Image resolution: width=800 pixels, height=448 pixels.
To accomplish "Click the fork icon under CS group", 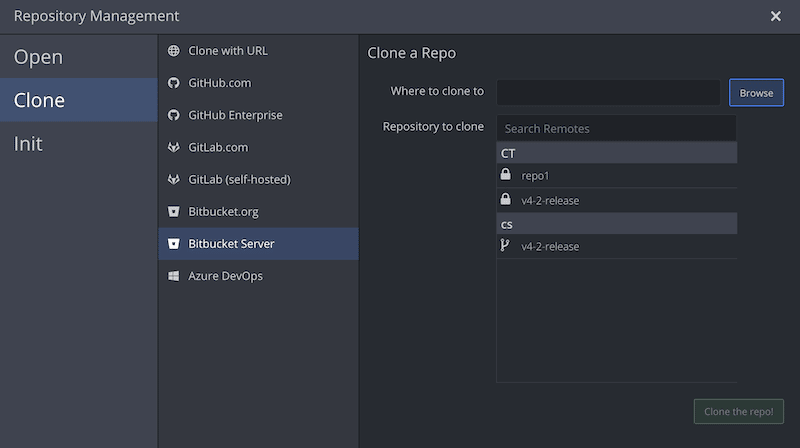I will (x=505, y=245).
